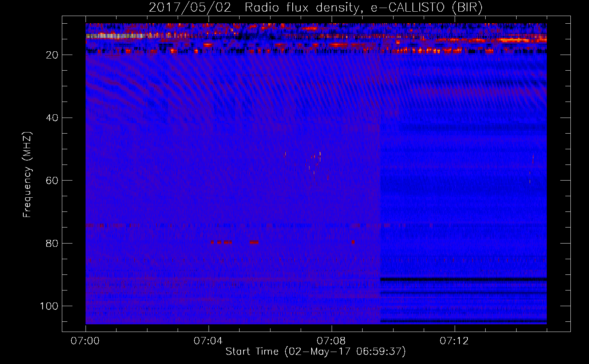The width and height of the screenshot is (589, 364).
Task: Click the plot title '2017/05/02 Radio flux density, e-CALLISTO (BIR)'
Action: (x=316, y=8)
